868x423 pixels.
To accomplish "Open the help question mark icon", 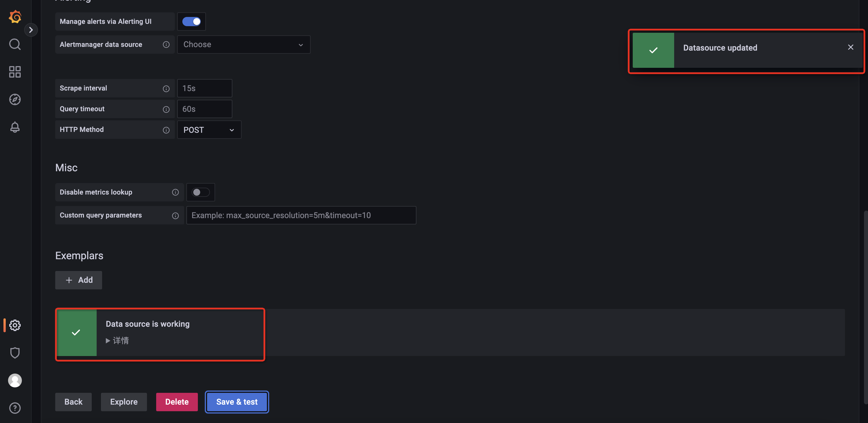I will (x=15, y=408).
